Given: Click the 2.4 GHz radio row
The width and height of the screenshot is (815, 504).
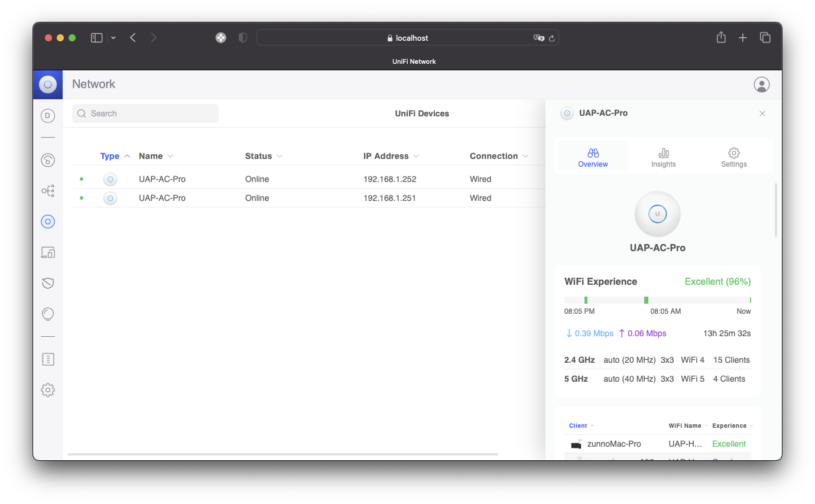Looking at the screenshot, I should tap(658, 360).
